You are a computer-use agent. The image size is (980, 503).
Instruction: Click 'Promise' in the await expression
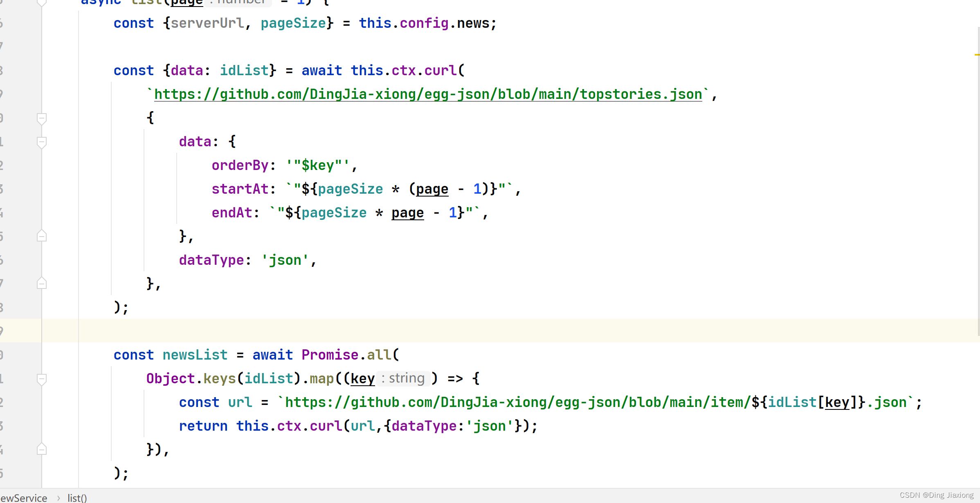click(x=330, y=355)
